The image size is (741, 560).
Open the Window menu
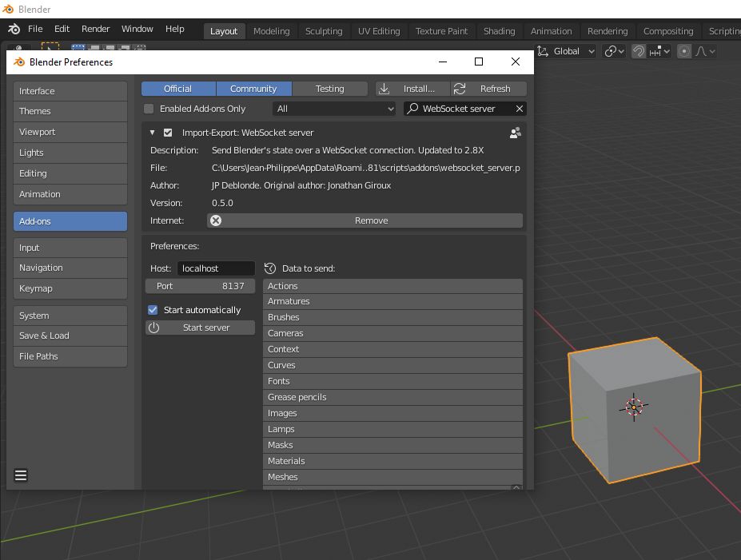pyautogui.click(x=137, y=29)
